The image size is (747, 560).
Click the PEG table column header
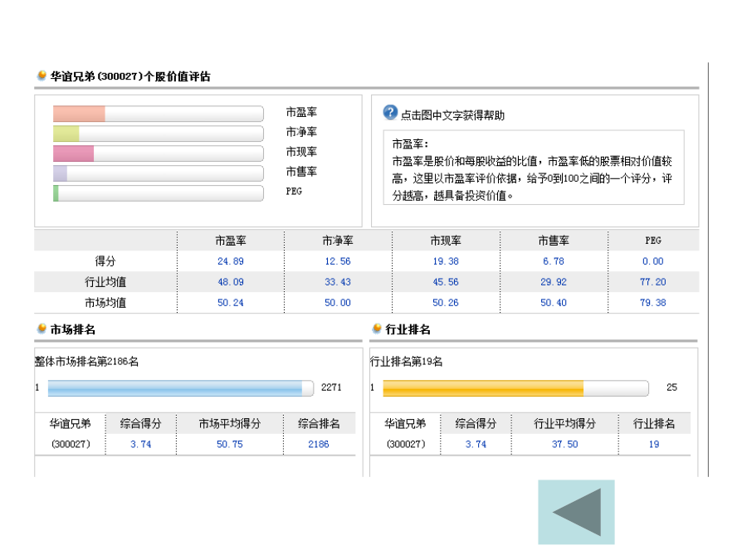(653, 241)
